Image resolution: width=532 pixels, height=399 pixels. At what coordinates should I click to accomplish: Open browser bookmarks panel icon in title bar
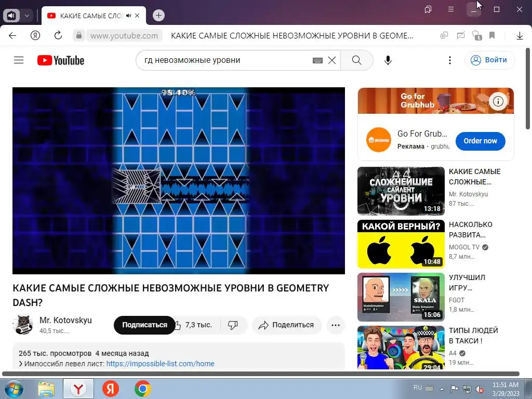(428, 9)
